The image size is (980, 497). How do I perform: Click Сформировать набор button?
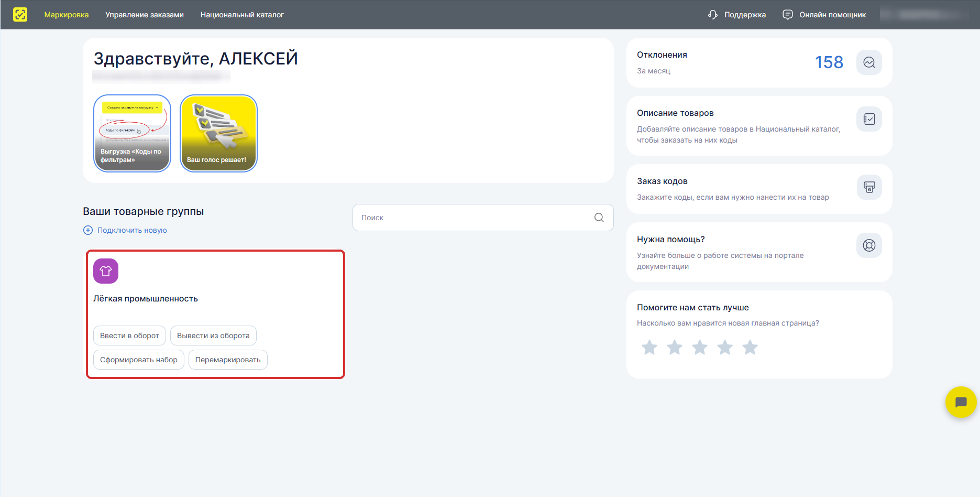point(139,360)
